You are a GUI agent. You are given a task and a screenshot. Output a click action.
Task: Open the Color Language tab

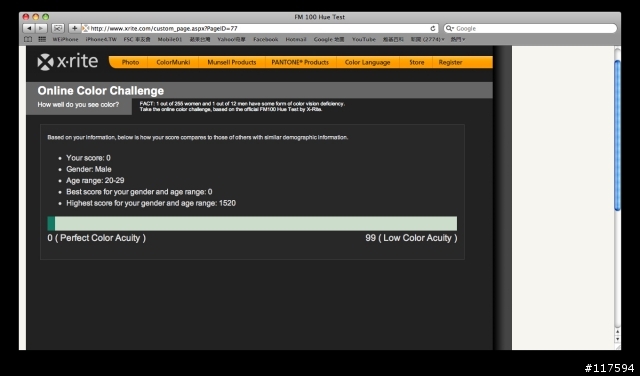(x=367, y=62)
